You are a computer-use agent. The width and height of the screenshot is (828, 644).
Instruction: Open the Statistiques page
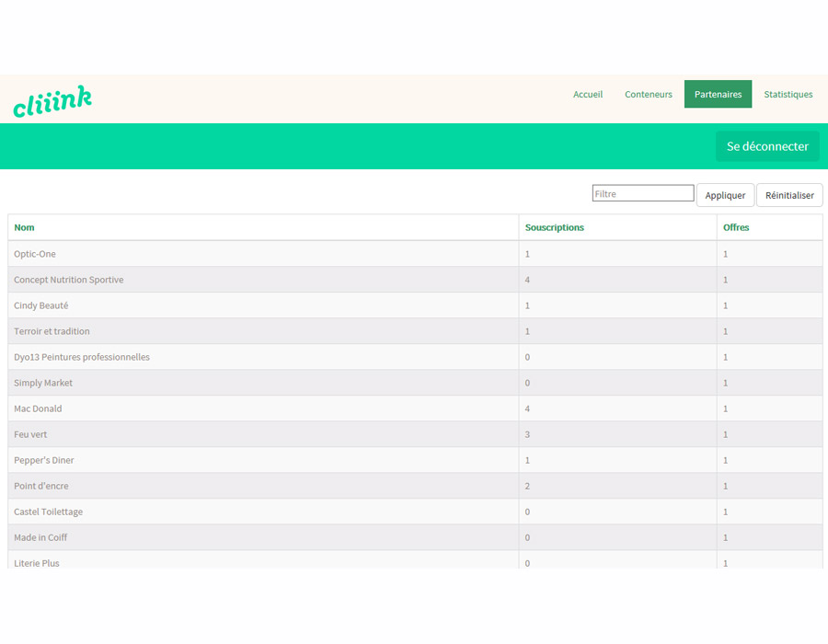coord(788,95)
